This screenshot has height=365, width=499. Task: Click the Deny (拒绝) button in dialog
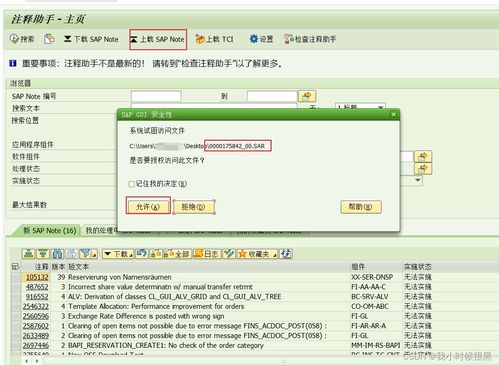pos(193,207)
